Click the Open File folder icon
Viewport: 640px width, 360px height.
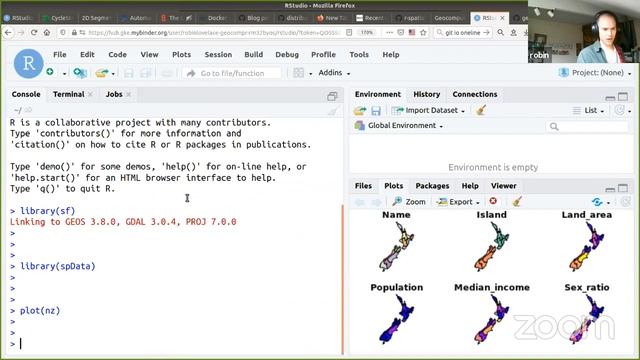coord(102,73)
